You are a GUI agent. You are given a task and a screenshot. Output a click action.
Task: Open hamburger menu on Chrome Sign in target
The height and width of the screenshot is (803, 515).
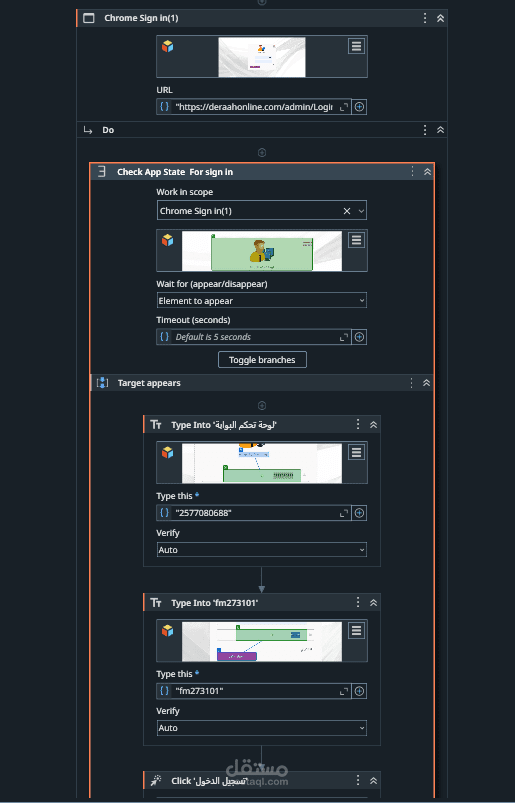tap(356, 46)
